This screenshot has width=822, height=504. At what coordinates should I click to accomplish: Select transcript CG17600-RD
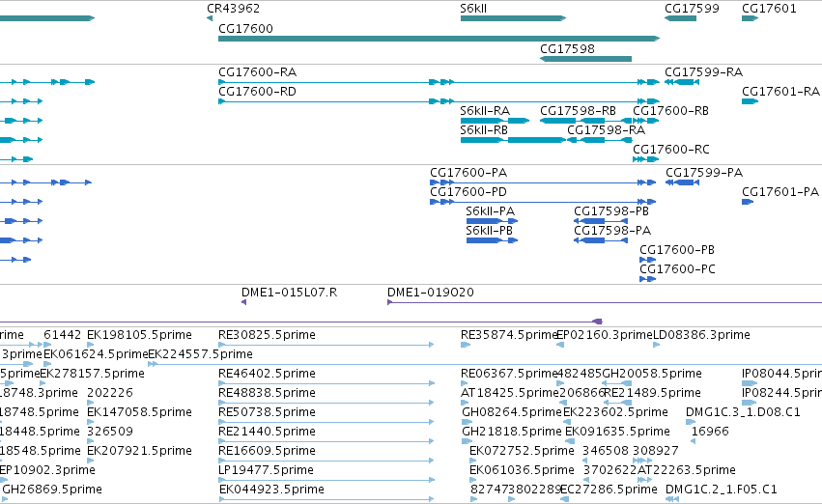[439, 101]
